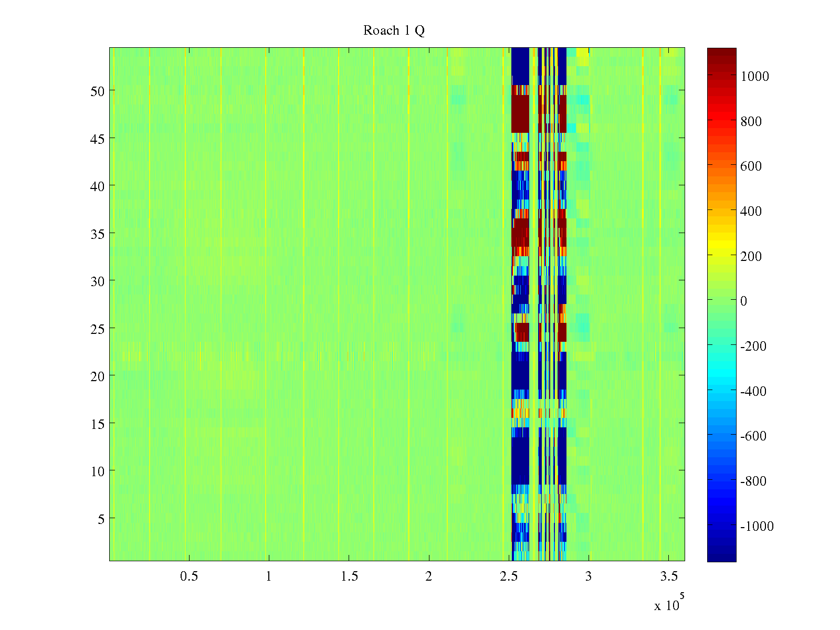Image resolution: width=840 pixels, height=630 pixels.
Task: Click the colorbar label -1000
Action: coord(757,526)
